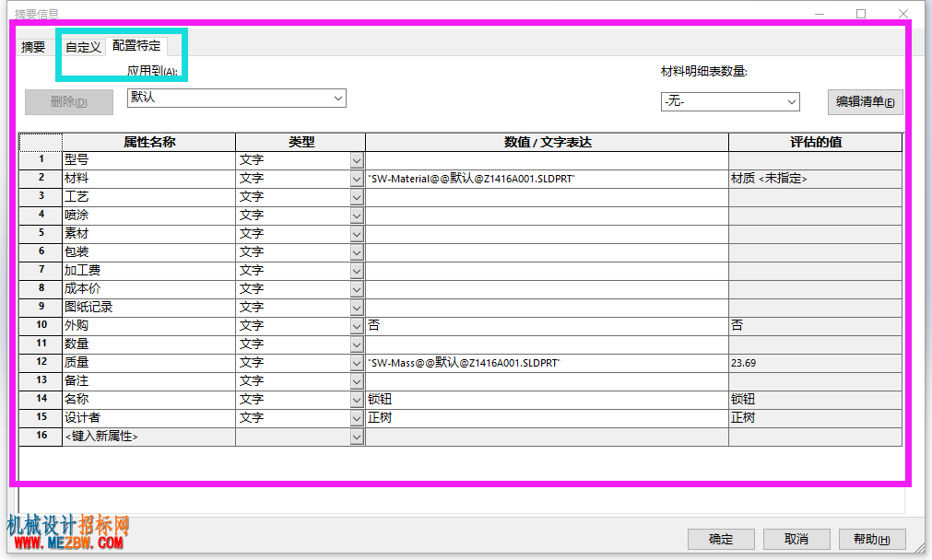Image resolution: width=932 pixels, height=560 pixels.
Task: Open type dropdown for 数量 row
Action: click(357, 344)
